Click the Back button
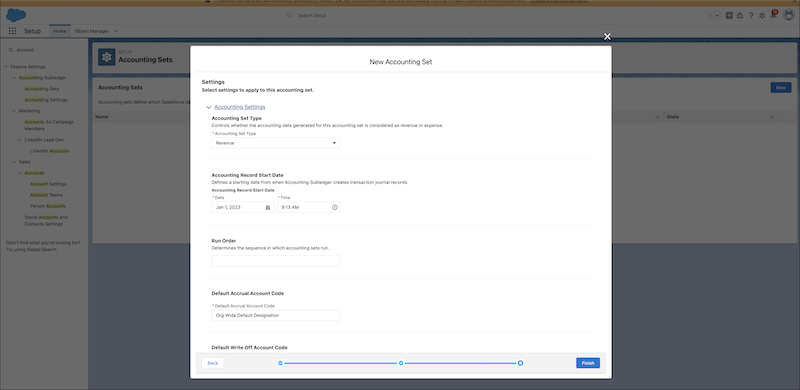This screenshot has width=800, height=390. tap(213, 363)
